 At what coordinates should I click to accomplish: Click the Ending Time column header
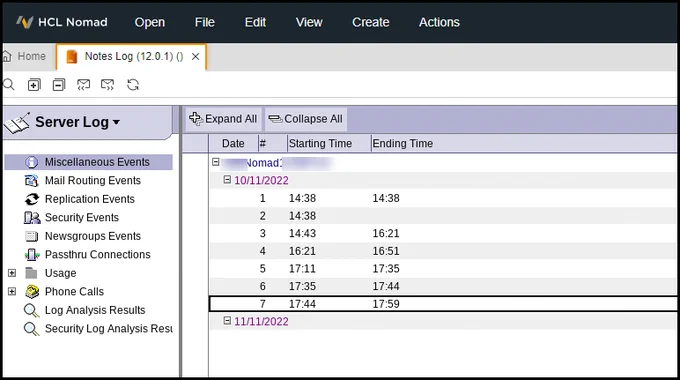(402, 144)
